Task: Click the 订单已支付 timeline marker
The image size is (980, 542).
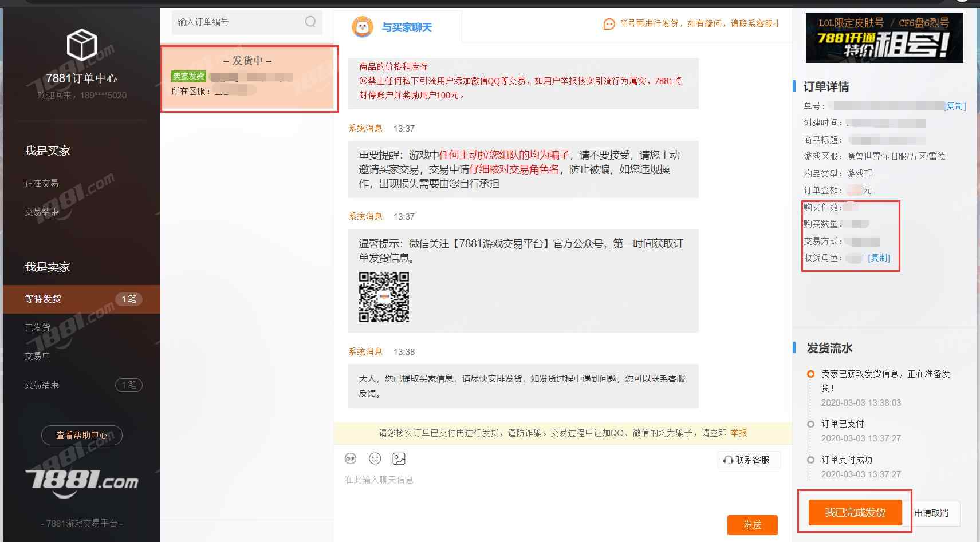Action: tap(810, 424)
